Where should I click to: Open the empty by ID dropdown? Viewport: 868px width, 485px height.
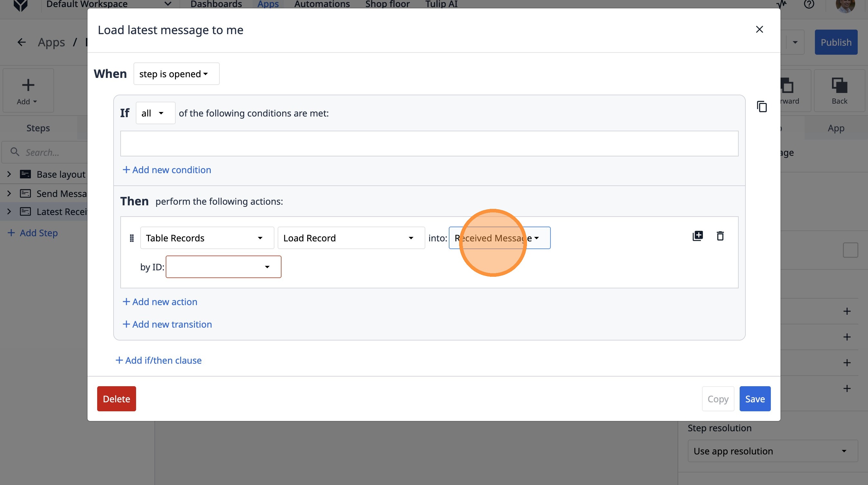[x=223, y=267]
